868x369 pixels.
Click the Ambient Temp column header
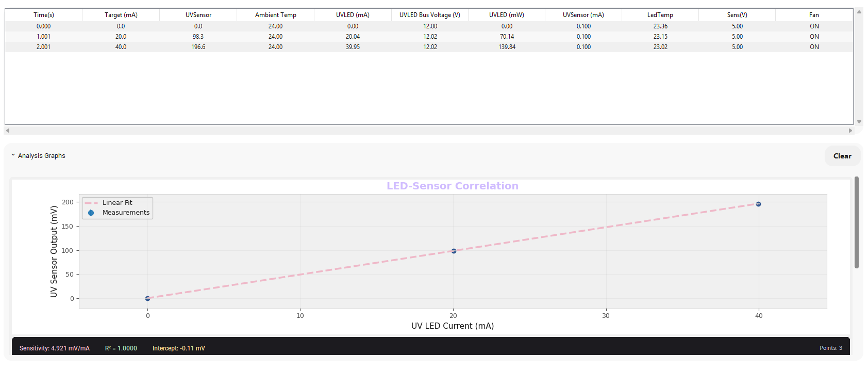click(x=276, y=15)
